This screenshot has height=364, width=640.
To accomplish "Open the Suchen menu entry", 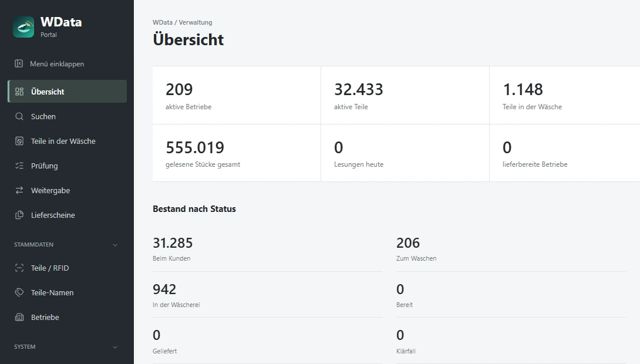I will [x=68, y=116].
